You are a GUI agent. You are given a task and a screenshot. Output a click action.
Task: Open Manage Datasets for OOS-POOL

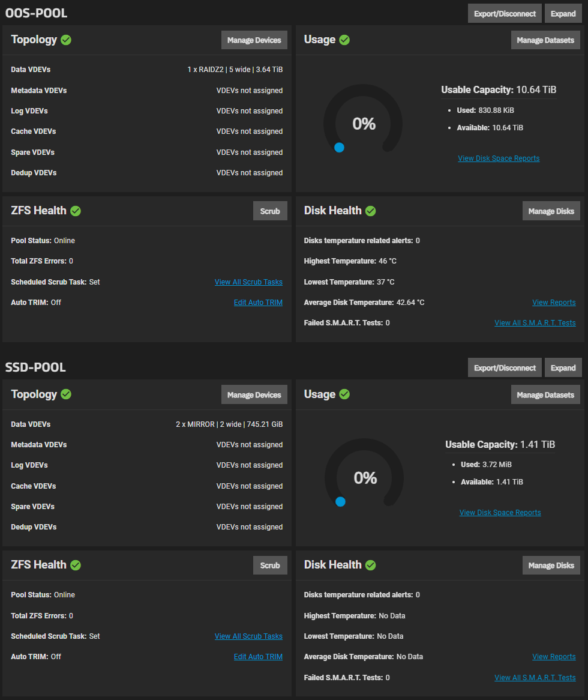[545, 40]
